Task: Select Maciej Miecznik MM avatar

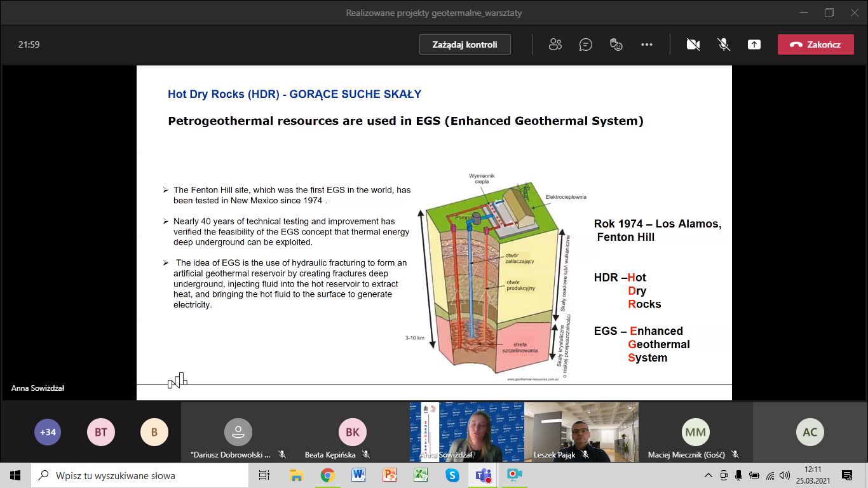Action: (696, 432)
